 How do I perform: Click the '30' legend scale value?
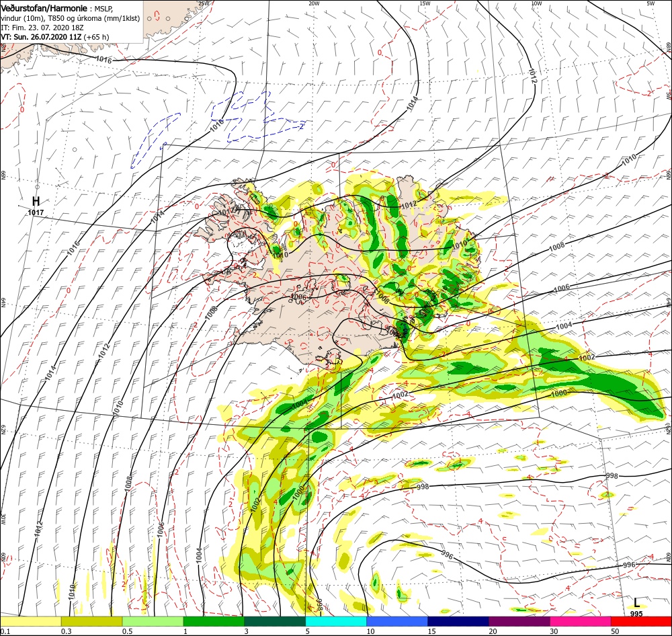coord(554,631)
